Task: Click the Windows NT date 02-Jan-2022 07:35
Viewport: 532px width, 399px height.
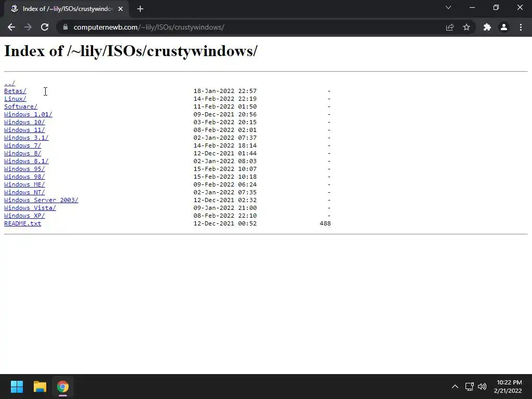Action: coord(225,192)
